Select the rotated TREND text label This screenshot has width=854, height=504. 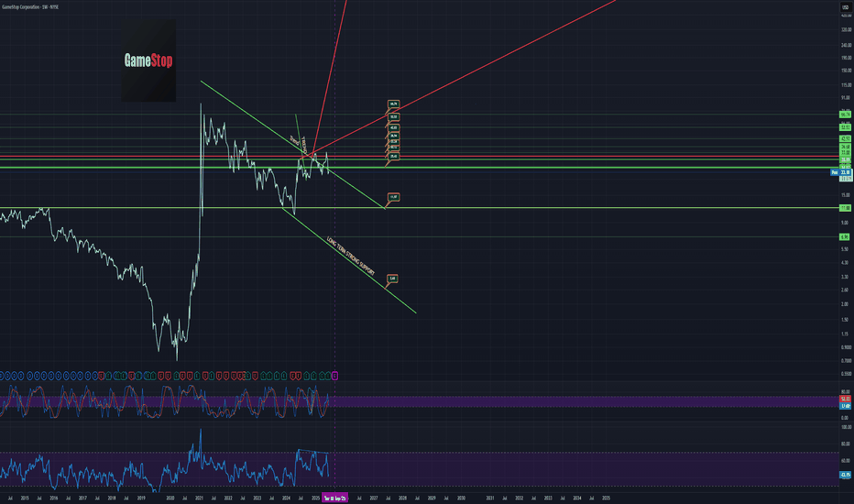pos(304,144)
